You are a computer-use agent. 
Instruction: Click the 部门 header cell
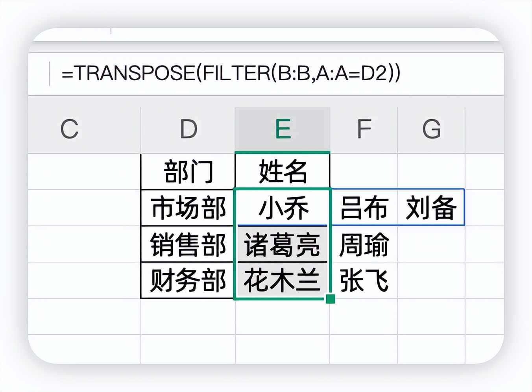pos(188,172)
